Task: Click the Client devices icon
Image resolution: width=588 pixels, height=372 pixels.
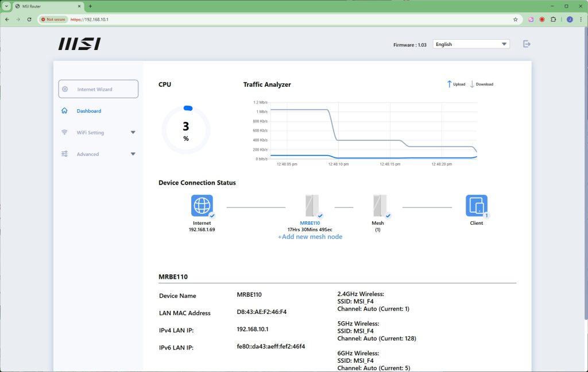Action: click(476, 205)
